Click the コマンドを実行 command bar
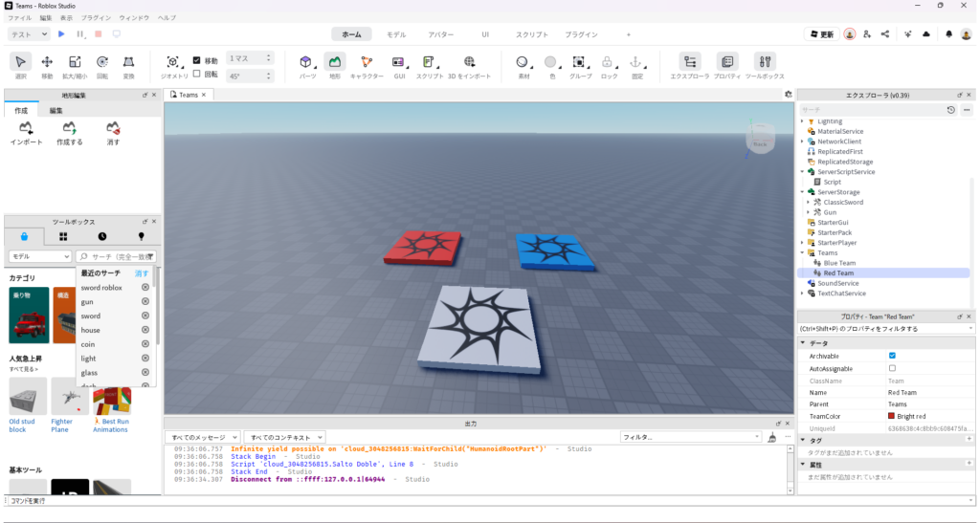Screen dimensions: 980x523 click(x=490, y=501)
